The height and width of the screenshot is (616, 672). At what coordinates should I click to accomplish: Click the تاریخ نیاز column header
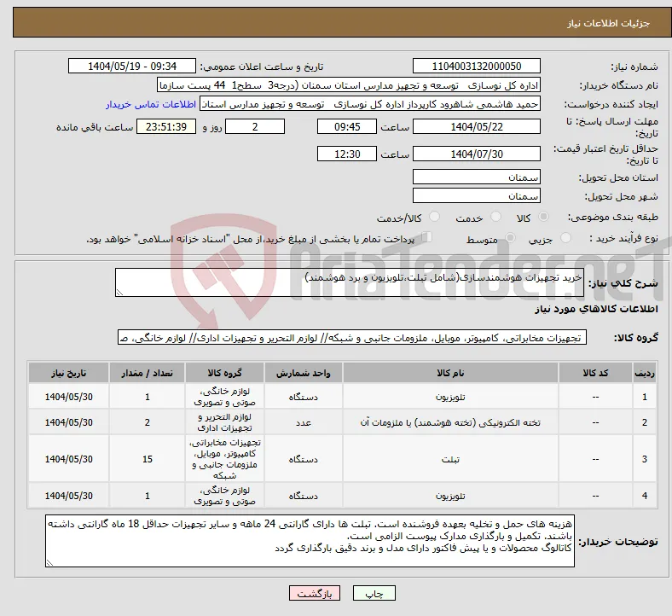(68, 373)
